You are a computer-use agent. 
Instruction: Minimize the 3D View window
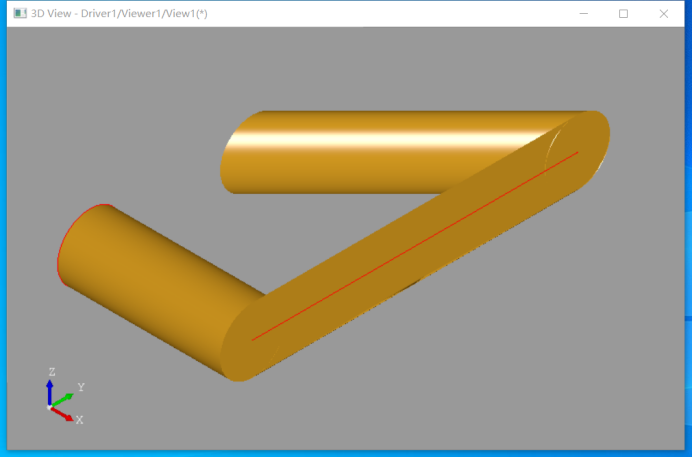pos(583,14)
